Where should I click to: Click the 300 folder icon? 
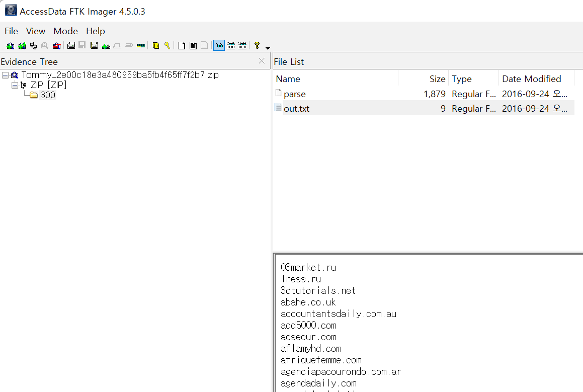34,95
